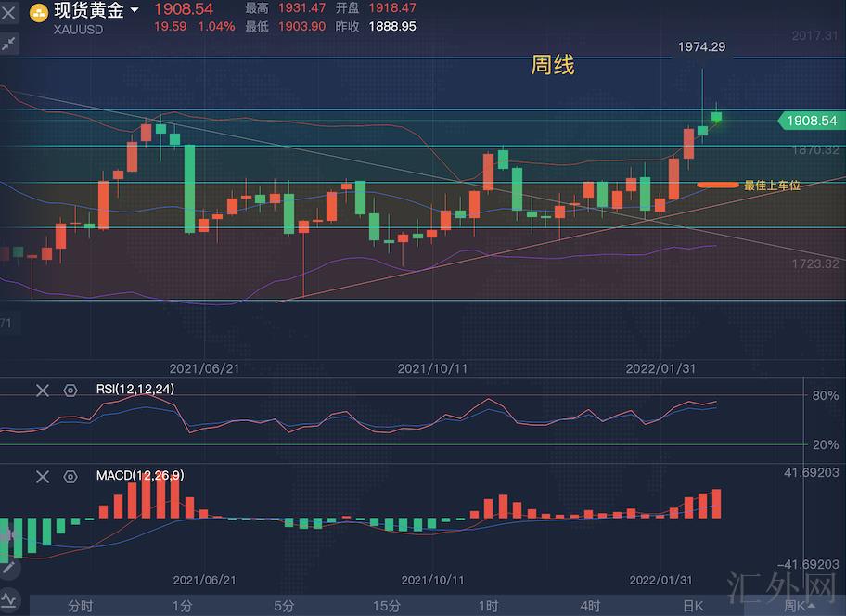
Task: Switch to the 分时 timeframe tab
Action: [81, 606]
